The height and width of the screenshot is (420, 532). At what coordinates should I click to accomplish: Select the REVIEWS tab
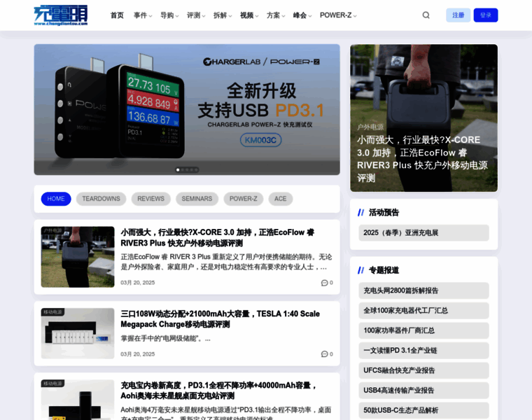[150, 199]
